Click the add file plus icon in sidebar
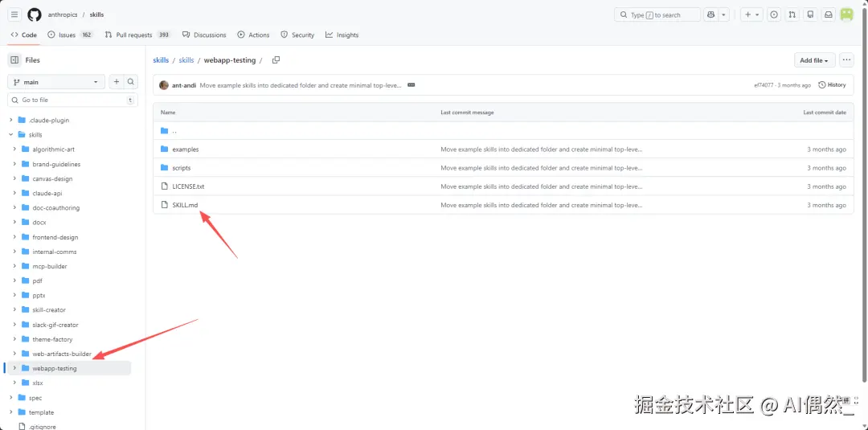 [x=117, y=82]
